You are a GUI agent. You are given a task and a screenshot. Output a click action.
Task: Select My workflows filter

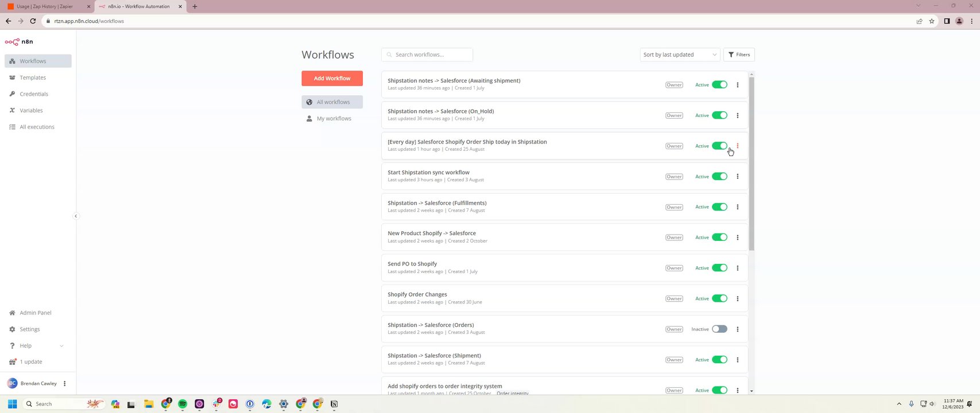pos(332,118)
